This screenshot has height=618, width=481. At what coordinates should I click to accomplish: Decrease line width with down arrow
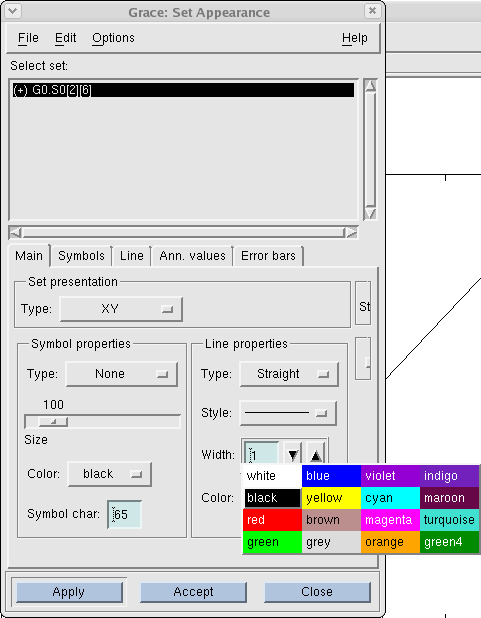tap(293, 454)
